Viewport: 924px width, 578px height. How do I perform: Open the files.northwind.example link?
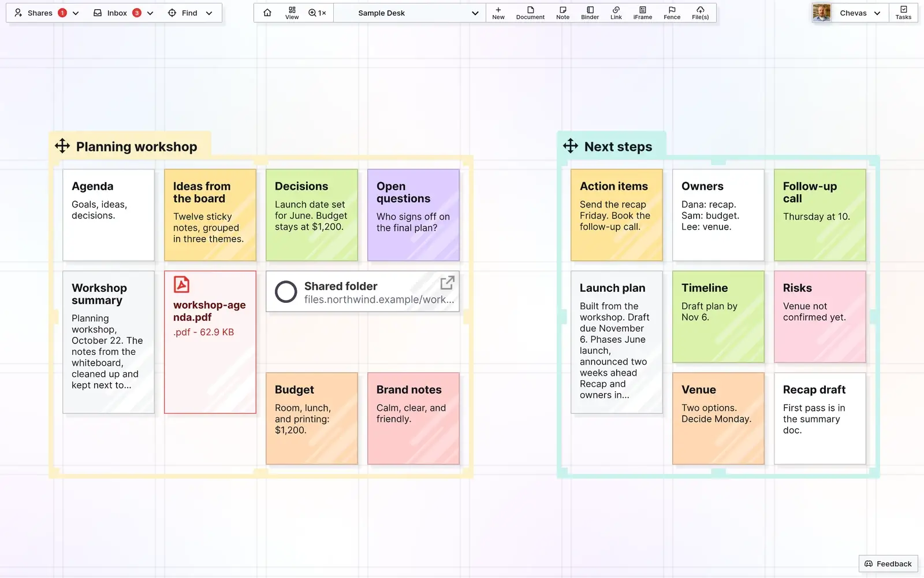(379, 299)
